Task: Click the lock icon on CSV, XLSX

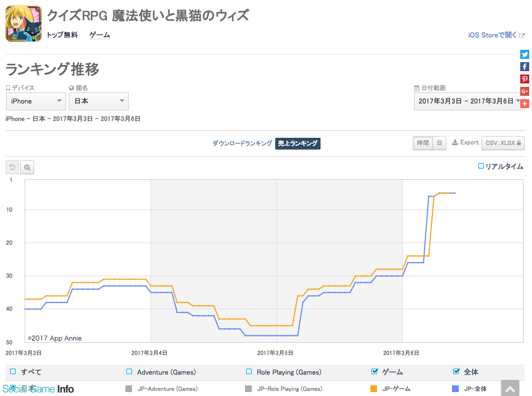Action: 519,143
